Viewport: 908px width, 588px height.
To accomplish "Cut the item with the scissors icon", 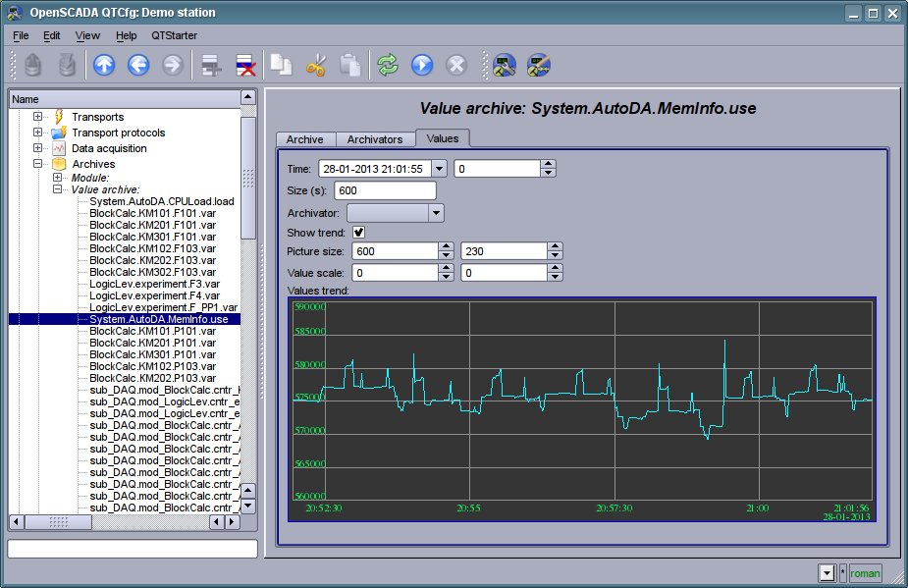I will pos(316,65).
